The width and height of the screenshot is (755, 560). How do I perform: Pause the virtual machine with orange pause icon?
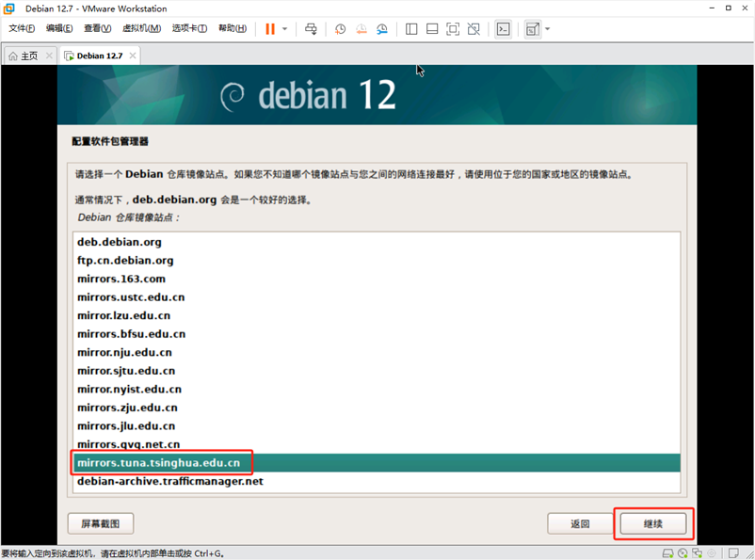pos(270,29)
